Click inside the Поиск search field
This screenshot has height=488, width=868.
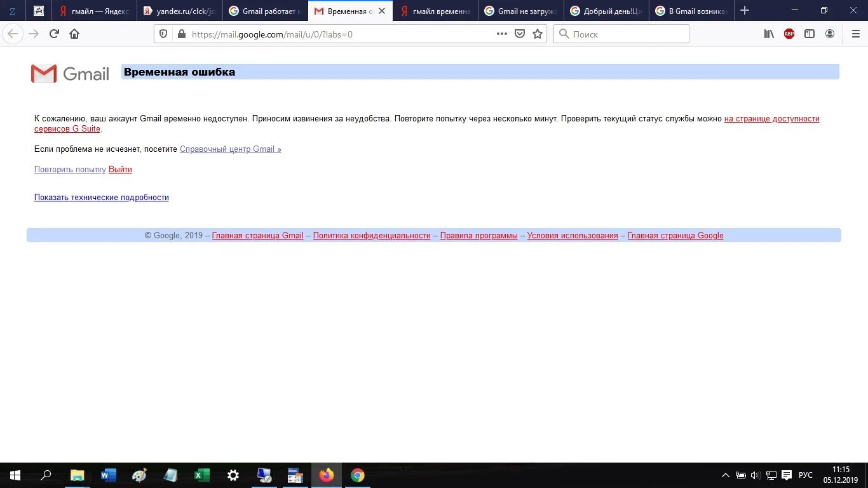pyautogui.click(x=621, y=34)
